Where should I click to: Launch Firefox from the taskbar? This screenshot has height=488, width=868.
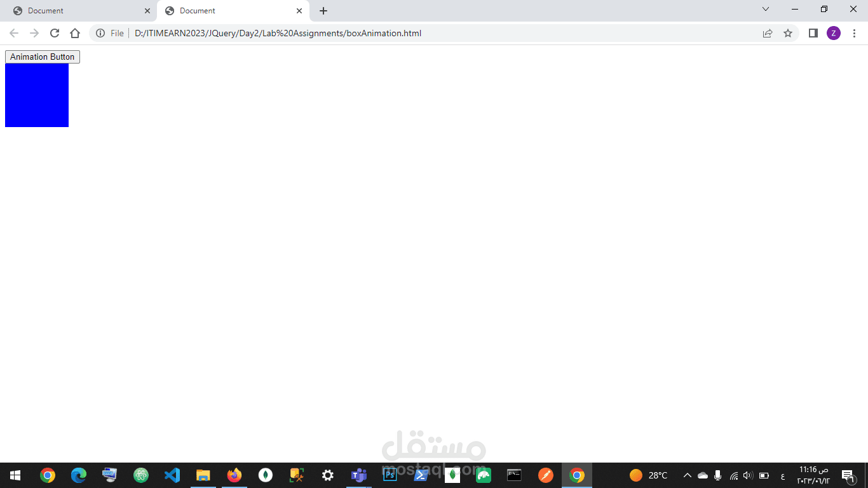pyautogui.click(x=234, y=475)
